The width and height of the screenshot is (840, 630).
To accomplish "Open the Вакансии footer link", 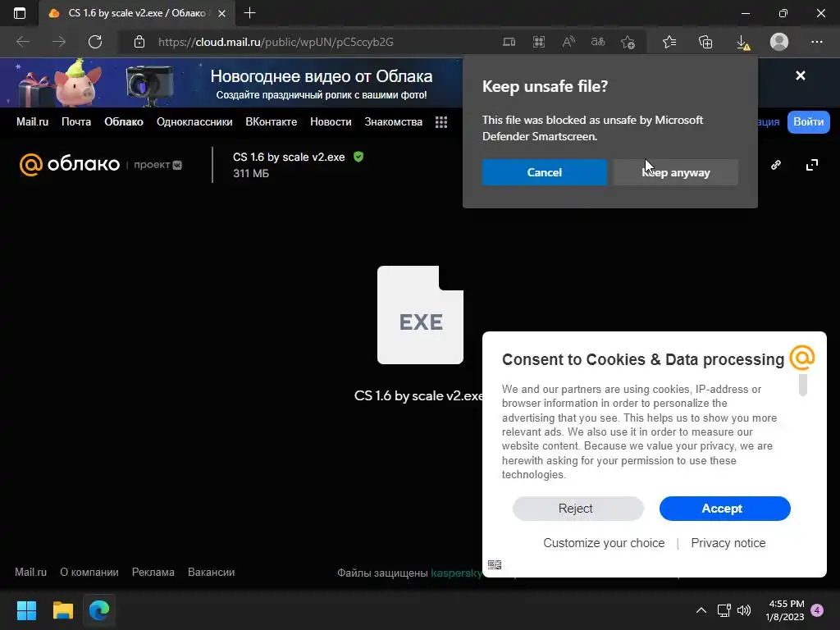I will coord(211,572).
